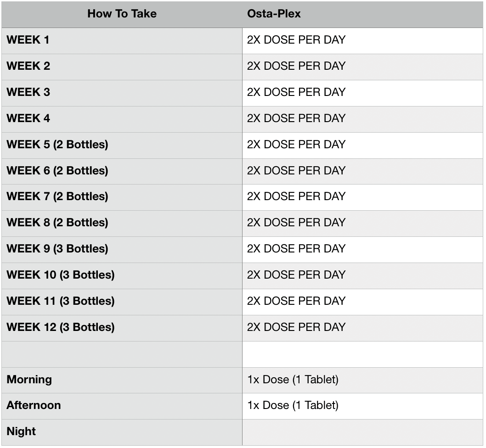Image resolution: width=486 pixels, height=448 pixels.
Task: Select the "Osta-Plex" column header
Action: pos(274,14)
